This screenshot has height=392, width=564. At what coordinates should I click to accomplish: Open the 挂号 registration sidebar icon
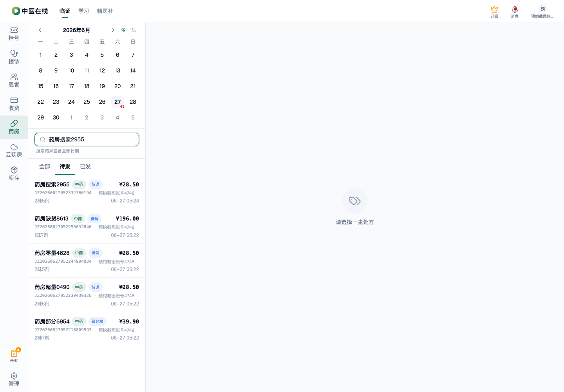tap(14, 34)
